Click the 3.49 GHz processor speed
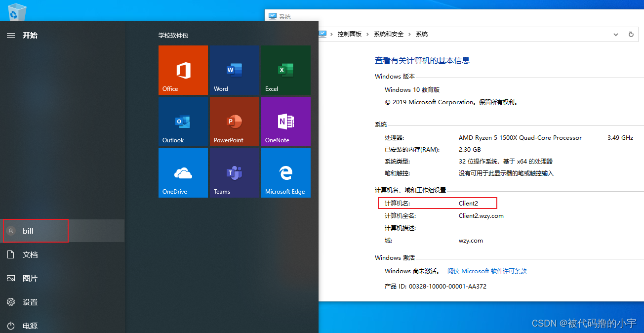 [620, 137]
